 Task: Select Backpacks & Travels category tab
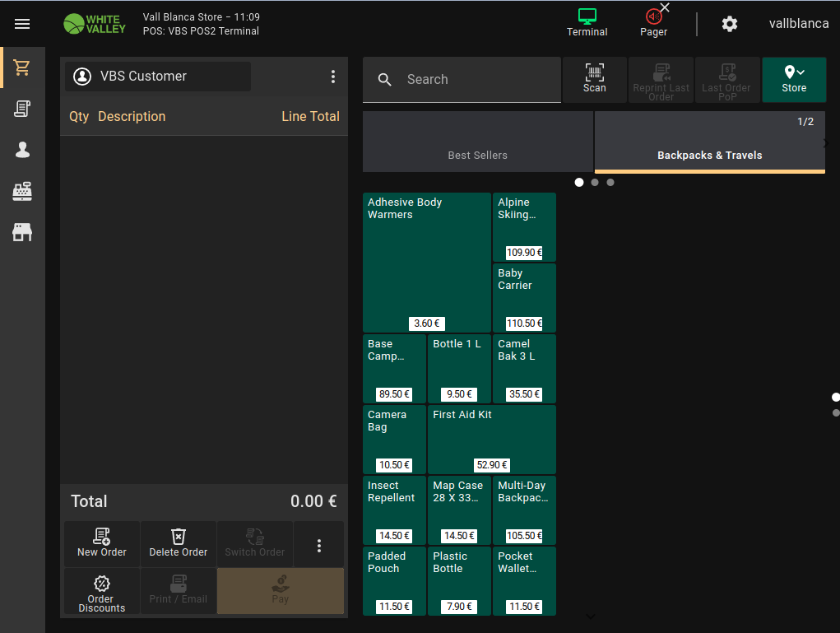[709, 142]
